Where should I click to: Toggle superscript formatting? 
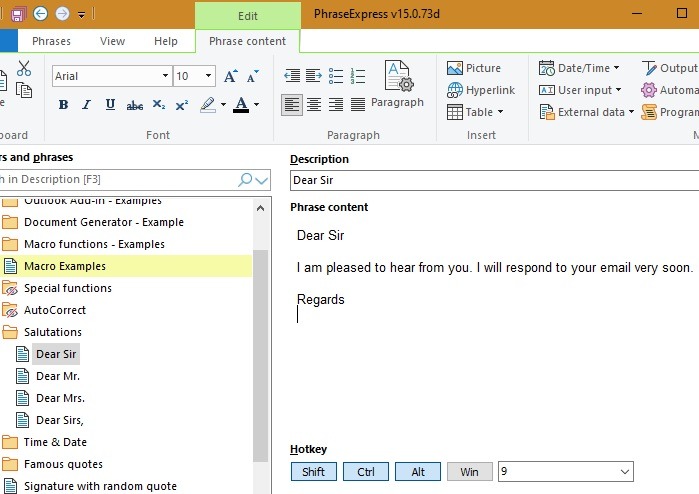[x=182, y=105]
